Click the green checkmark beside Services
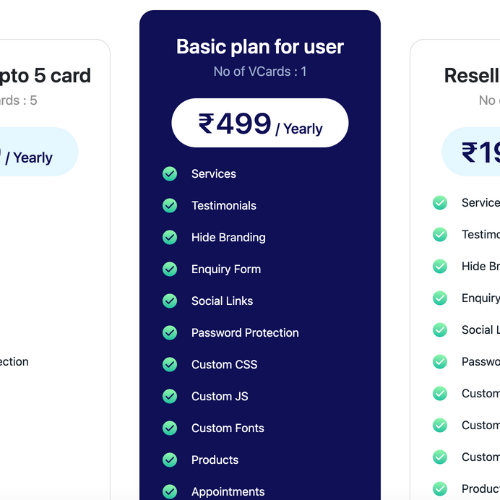Image resolution: width=500 pixels, height=500 pixels. tap(170, 174)
